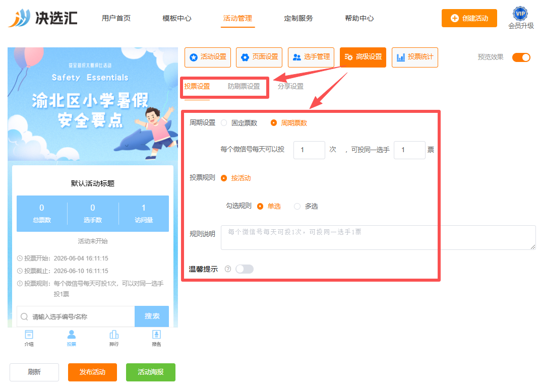Open 帮助中心 in top navigation

359,18
